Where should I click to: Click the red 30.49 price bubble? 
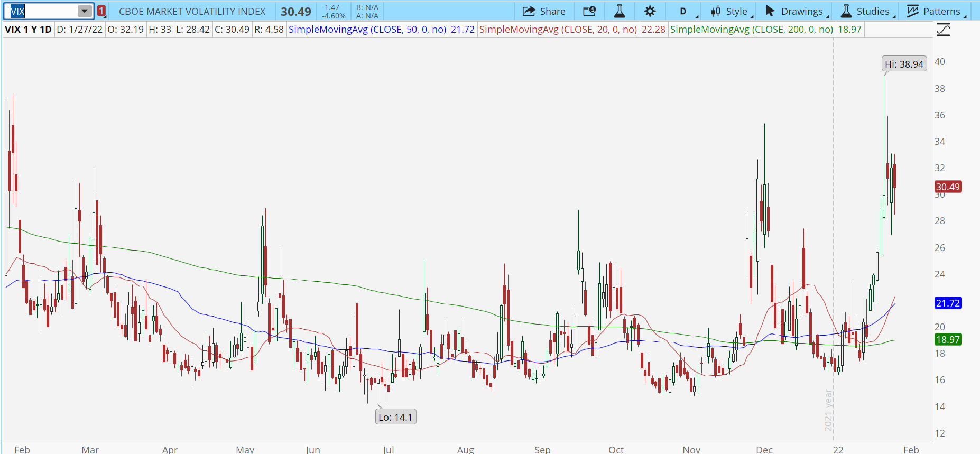coord(948,187)
